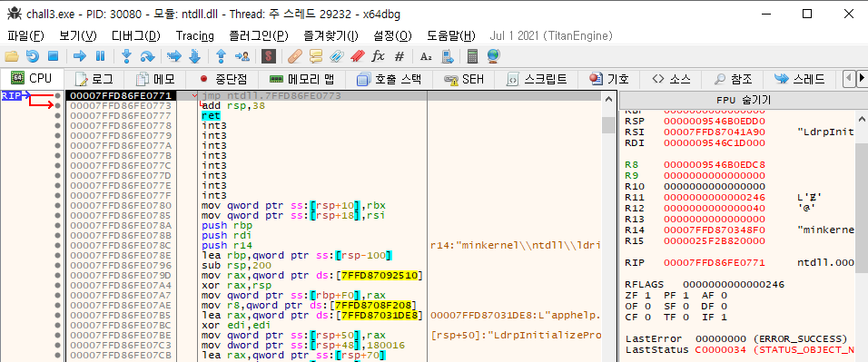868x362 pixels.
Task: Switch to the 스크립트 tab
Action: 538,79
